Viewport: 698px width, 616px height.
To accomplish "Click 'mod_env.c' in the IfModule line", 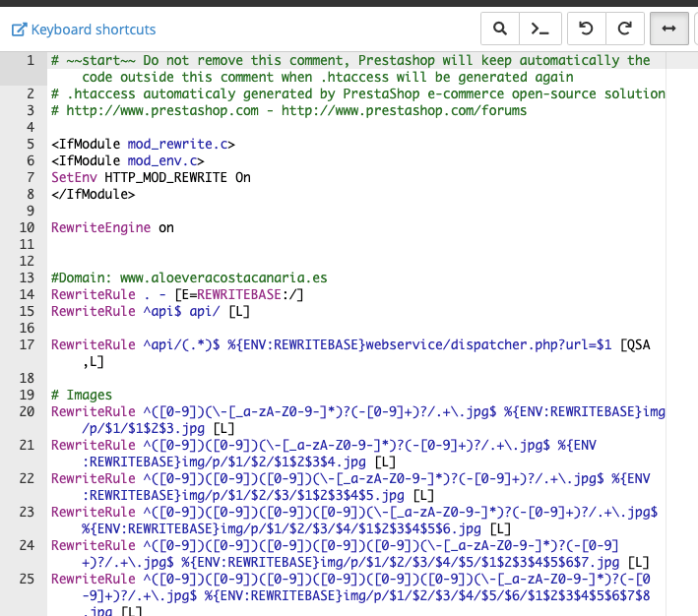I will (x=162, y=160).
